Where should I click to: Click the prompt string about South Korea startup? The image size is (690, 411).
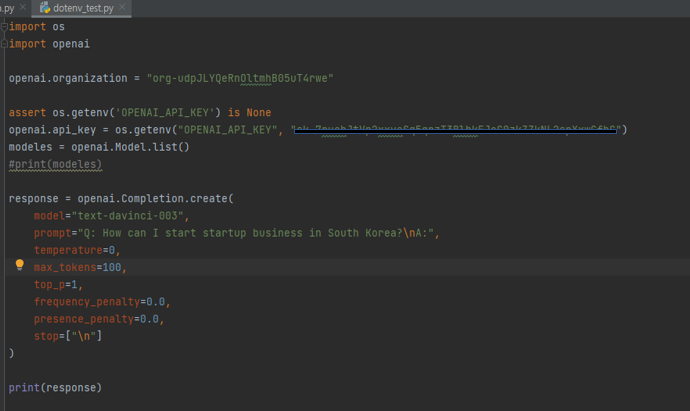click(256, 233)
